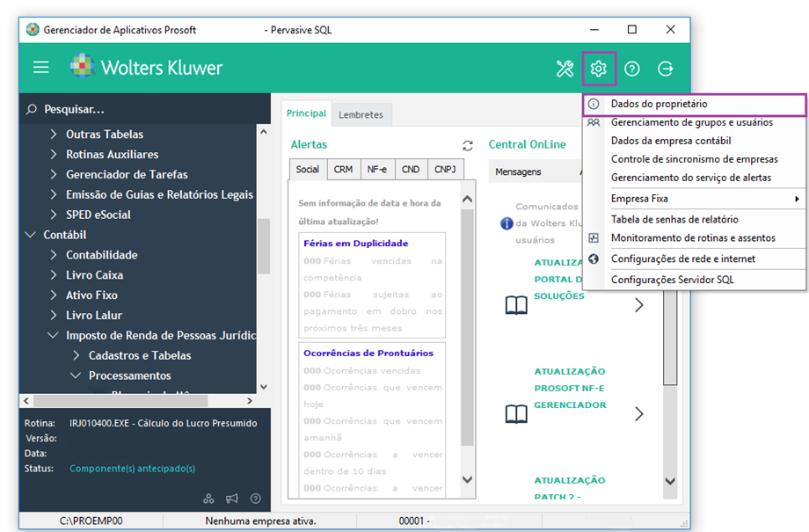This screenshot has width=809, height=532.
Task: Open Ocorrências de Prontuários link
Action: pos(368,353)
